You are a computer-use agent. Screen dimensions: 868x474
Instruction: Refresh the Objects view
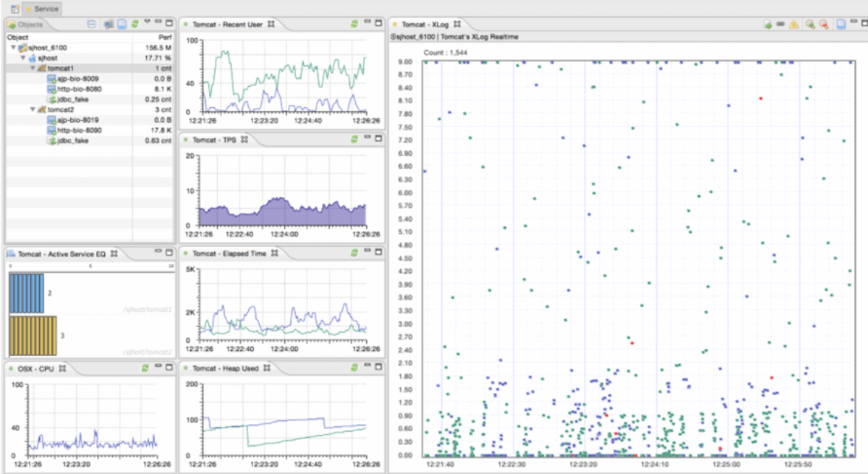(x=135, y=24)
